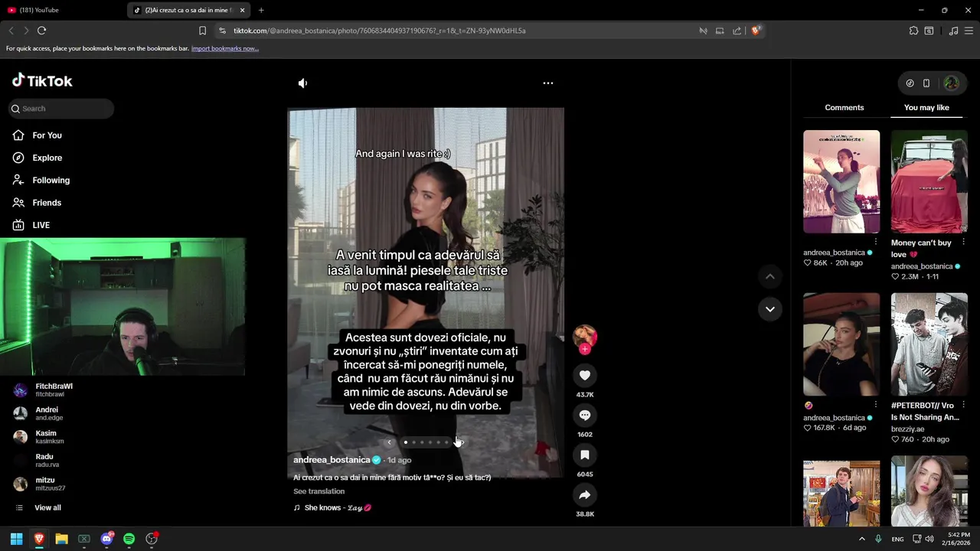
Task: Open comments via the 1602 bubble icon
Action: point(585,415)
